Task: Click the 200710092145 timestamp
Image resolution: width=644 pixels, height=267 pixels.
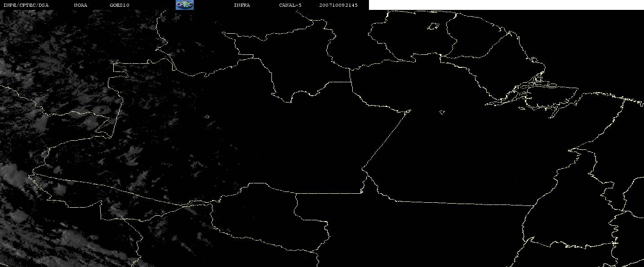Action: pyautogui.click(x=338, y=5)
